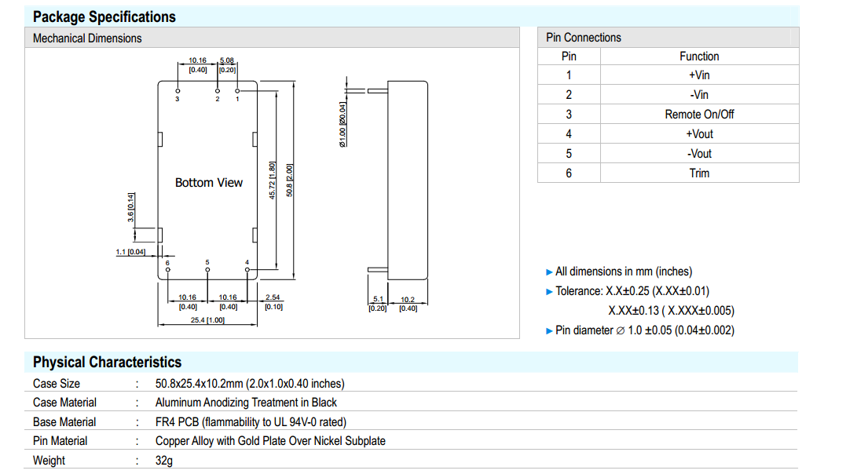Click the Physical Characteristics heading

[107, 362]
